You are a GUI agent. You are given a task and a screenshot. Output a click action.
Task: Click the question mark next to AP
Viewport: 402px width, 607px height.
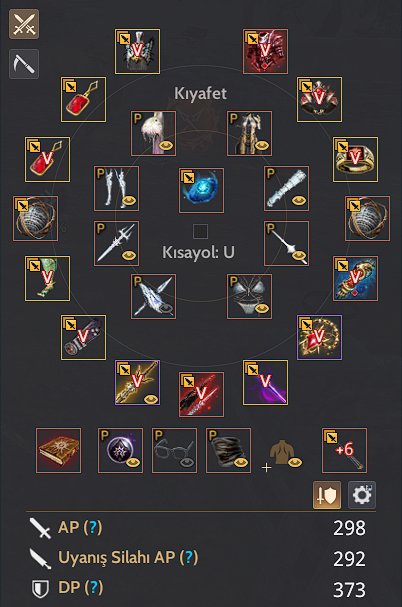tap(93, 527)
